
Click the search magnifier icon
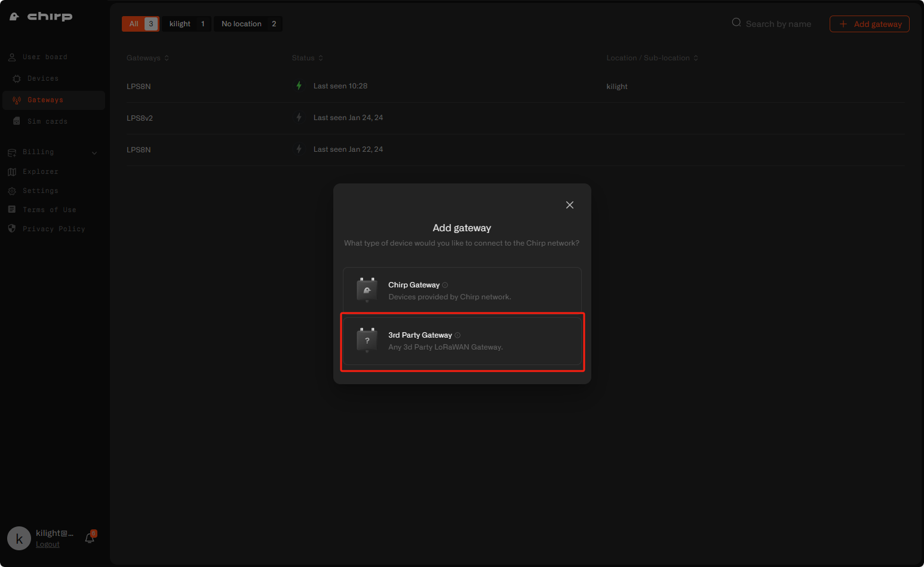(x=736, y=23)
